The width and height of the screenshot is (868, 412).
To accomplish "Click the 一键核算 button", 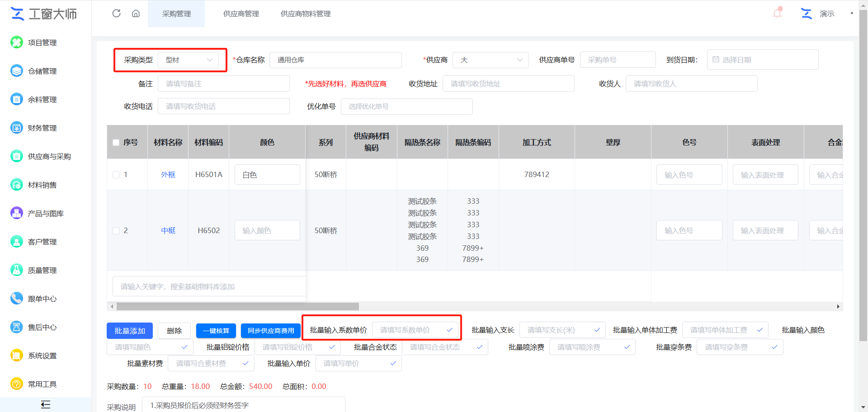I will pyautogui.click(x=216, y=331).
